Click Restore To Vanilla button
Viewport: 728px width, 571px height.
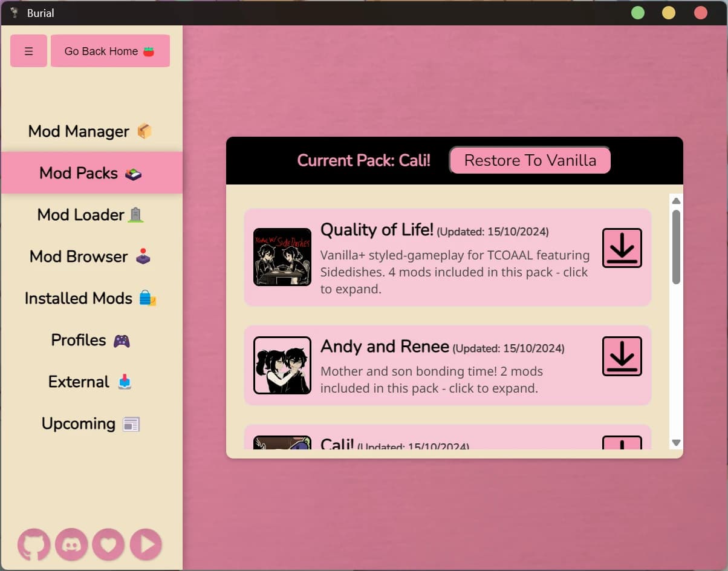pyautogui.click(x=530, y=160)
